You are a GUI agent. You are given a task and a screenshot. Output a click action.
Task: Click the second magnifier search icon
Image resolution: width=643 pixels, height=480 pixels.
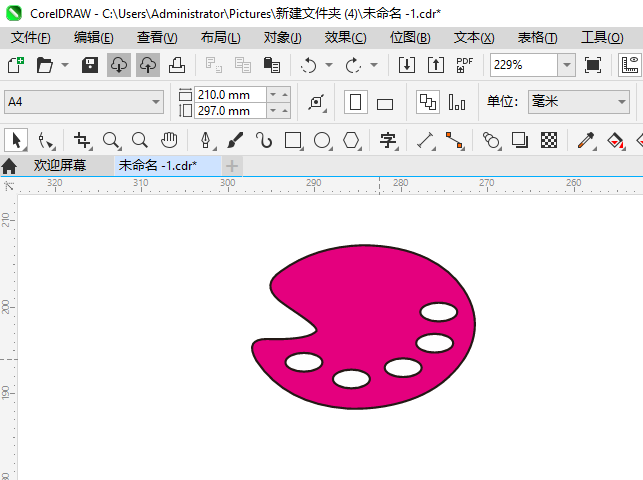140,140
